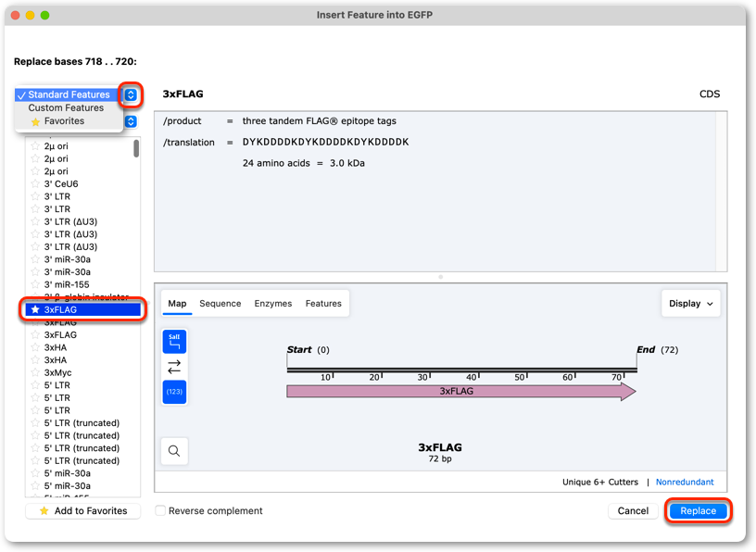
Task: Toggle favorite star for 3' miR-155
Action: click(35, 284)
